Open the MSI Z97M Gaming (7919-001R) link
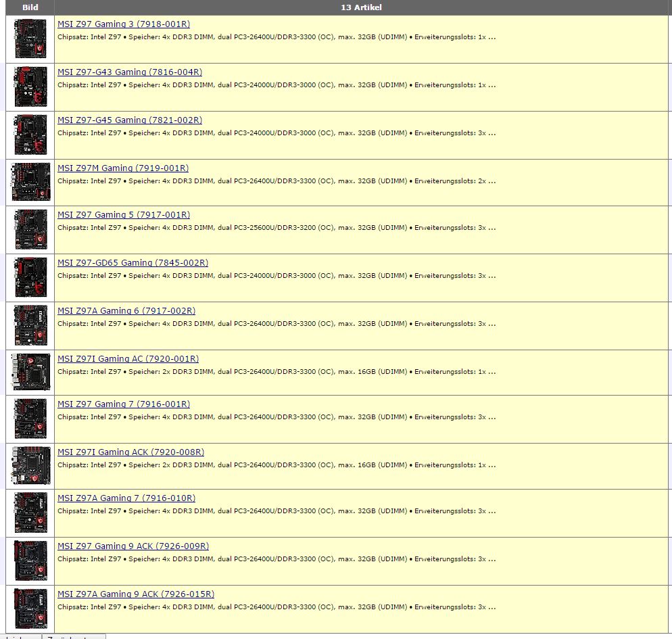Image resolution: width=672 pixels, height=639 pixels. (123, 168)
